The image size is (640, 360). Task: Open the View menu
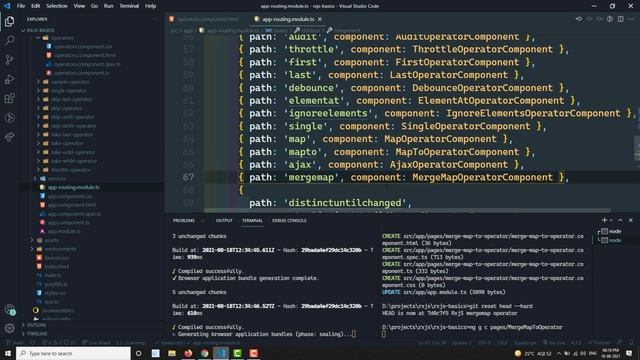(x=79, y=6)
